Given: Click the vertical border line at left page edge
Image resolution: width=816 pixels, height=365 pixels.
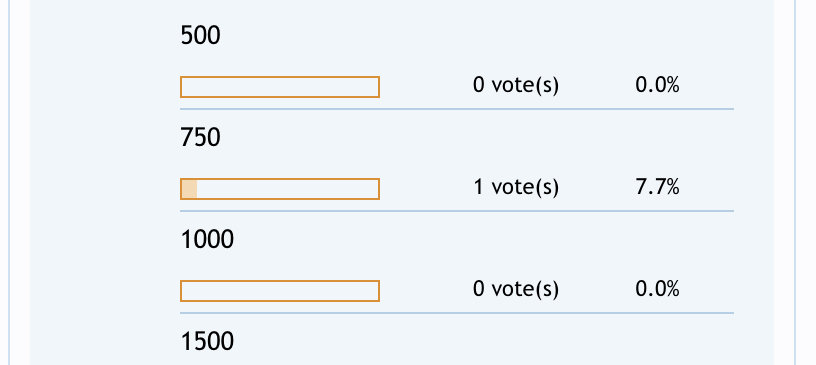Looking at the screenshot, I should pos(9,182).
